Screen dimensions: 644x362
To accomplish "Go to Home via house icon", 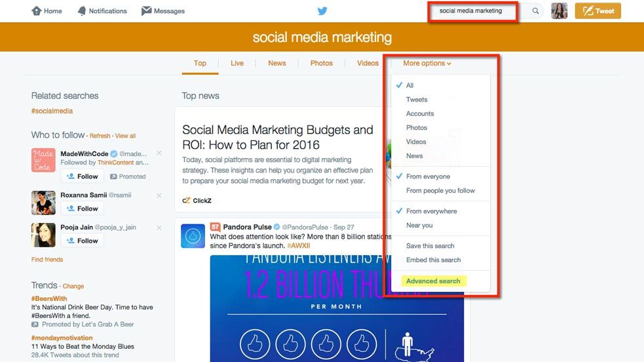I will point(37,11).
